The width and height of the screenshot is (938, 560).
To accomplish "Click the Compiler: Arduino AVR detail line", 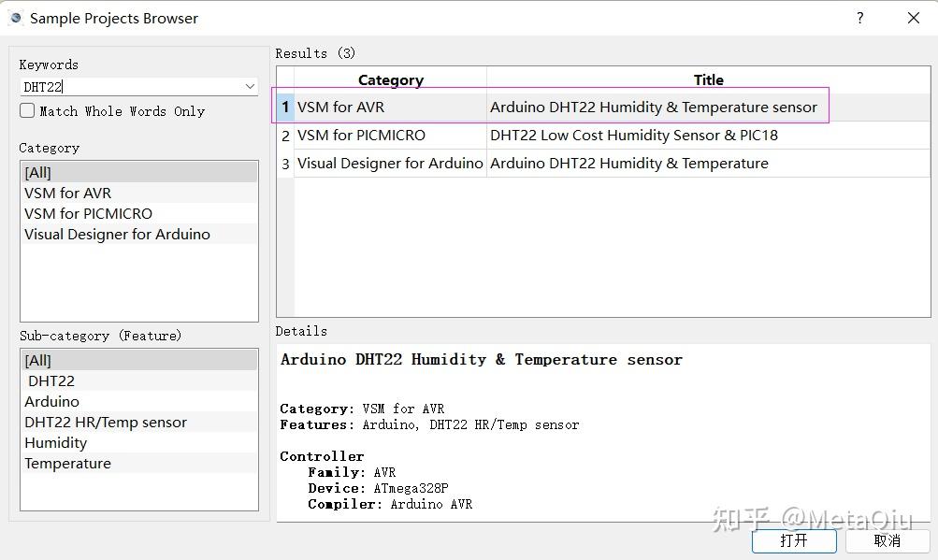I will click(390, 504).
